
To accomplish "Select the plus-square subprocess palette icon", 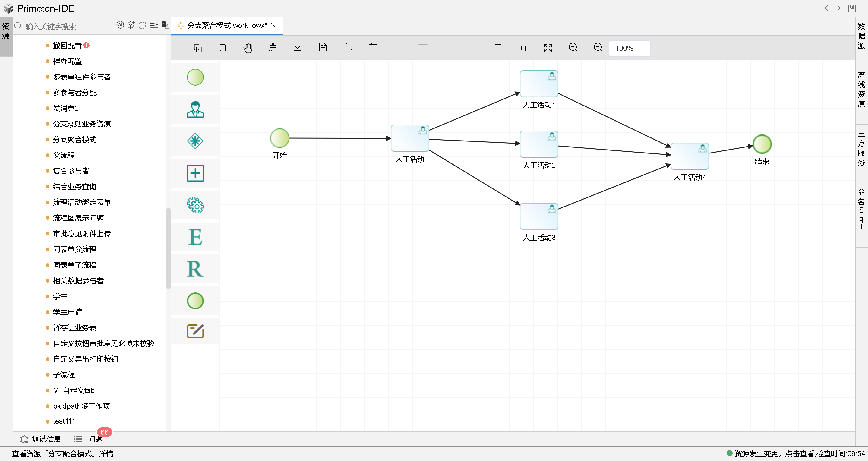I will 195,173.
